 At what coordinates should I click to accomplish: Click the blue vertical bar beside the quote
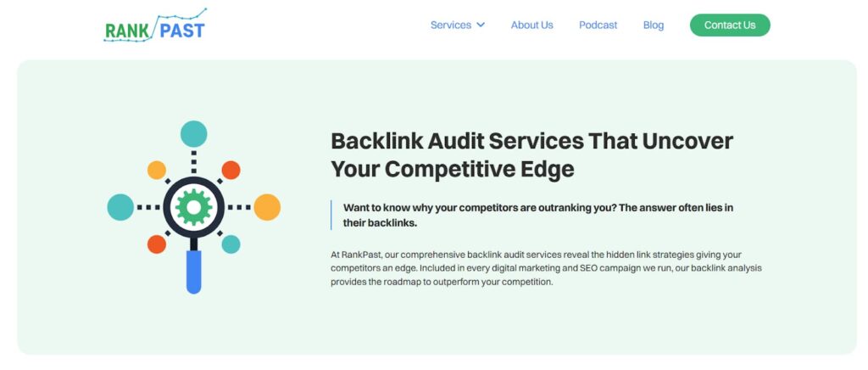tap(331, 215)
